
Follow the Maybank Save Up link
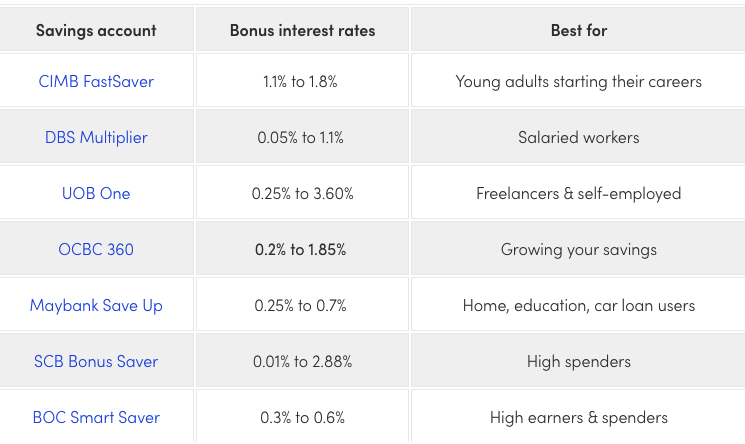(x=96, y=306)
